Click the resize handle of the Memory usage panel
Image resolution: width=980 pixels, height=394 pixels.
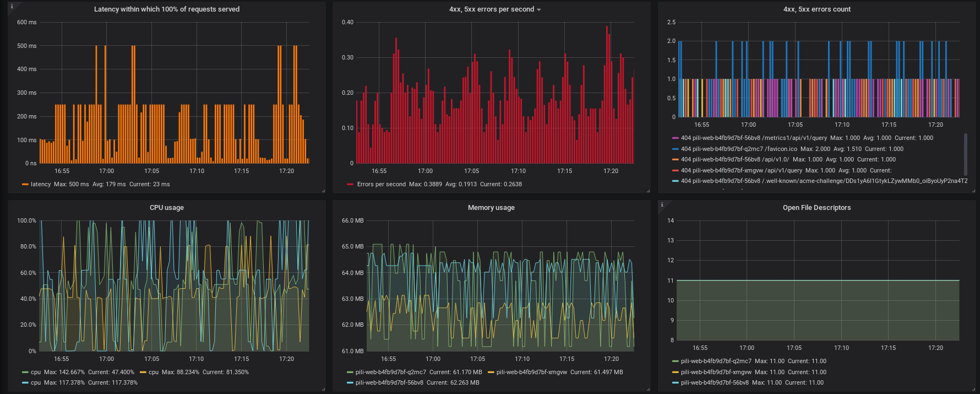[x=648, y=389]
